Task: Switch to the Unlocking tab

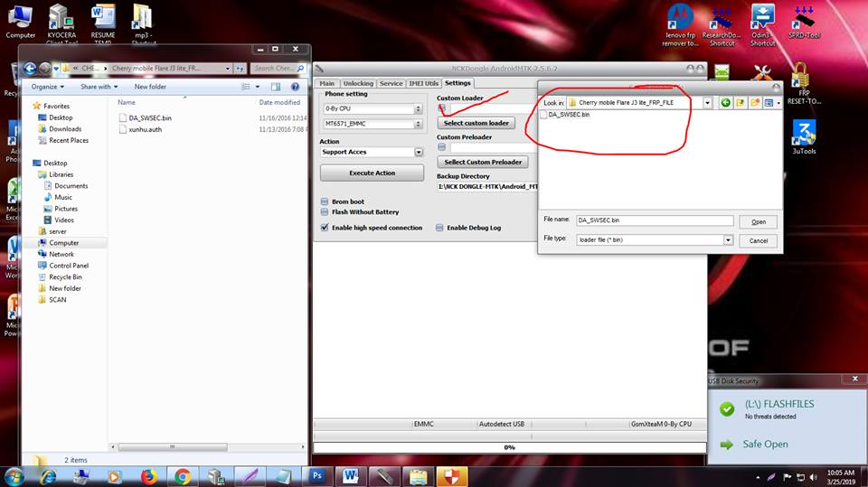Action: pos(358,83)
